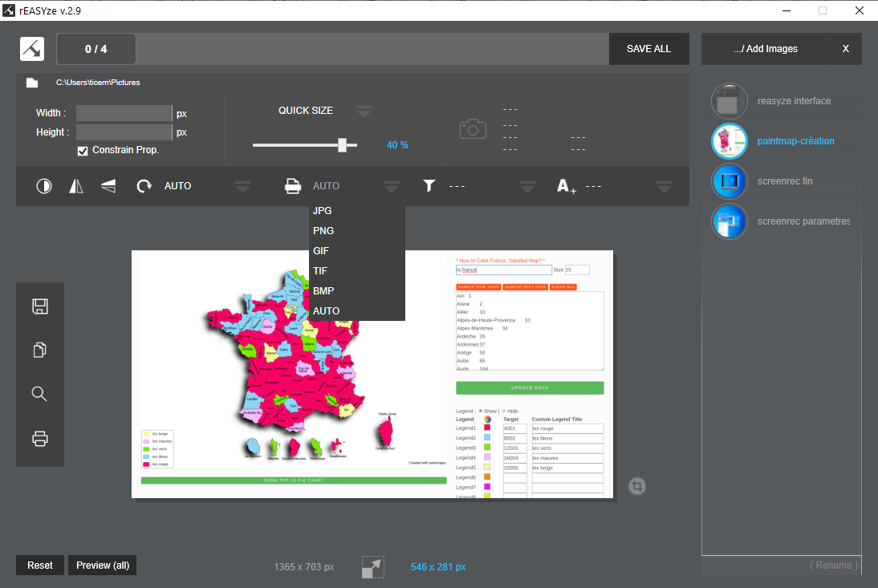Select PNG from format list
The width and height of the screenshot is (878, 588).
pyautogui.click(x=356, y=230)
